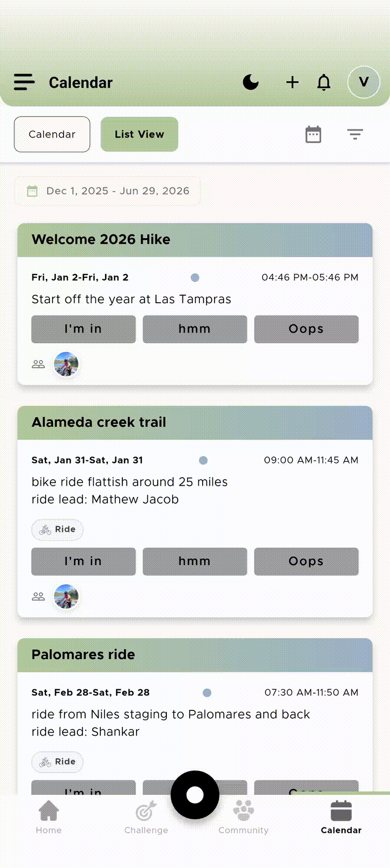This screenshot has width=390, height=868.
Task: View attendee photo on Alameda creek trail
Action: click(x=67, y=597)
